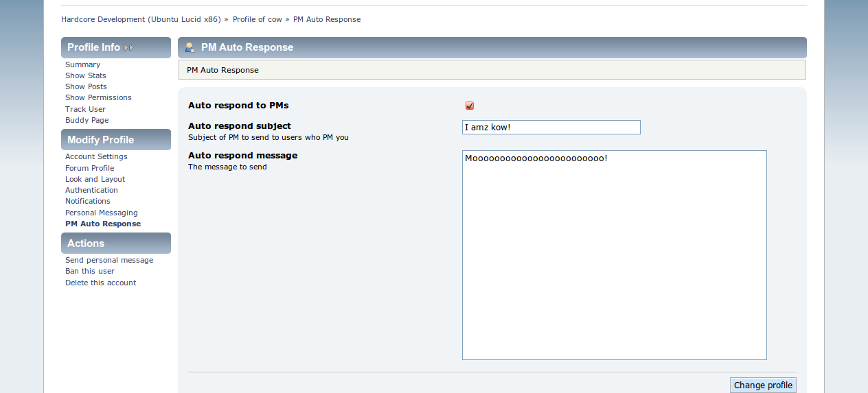Open the Summary profile page

click(x=82, y=64)
